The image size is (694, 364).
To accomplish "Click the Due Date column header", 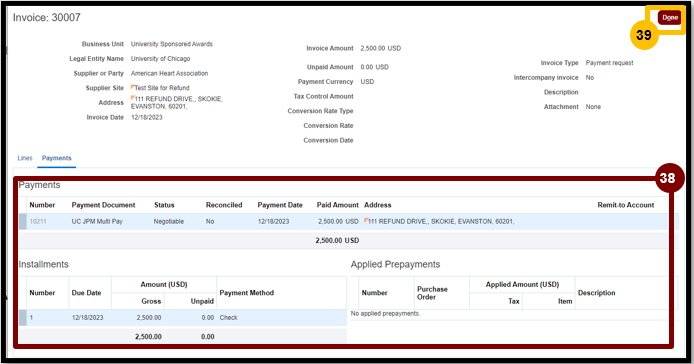I will click(x=86, y=293).
